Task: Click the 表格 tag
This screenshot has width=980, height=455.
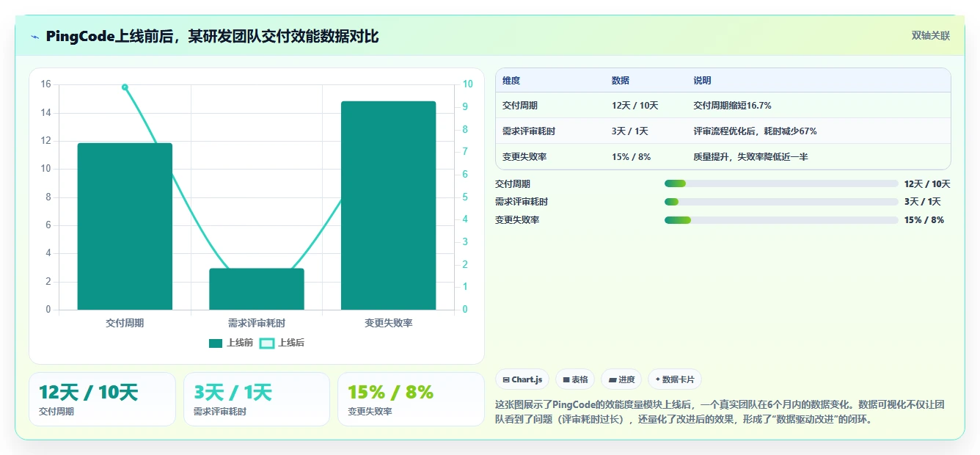Action: [575, 379]
